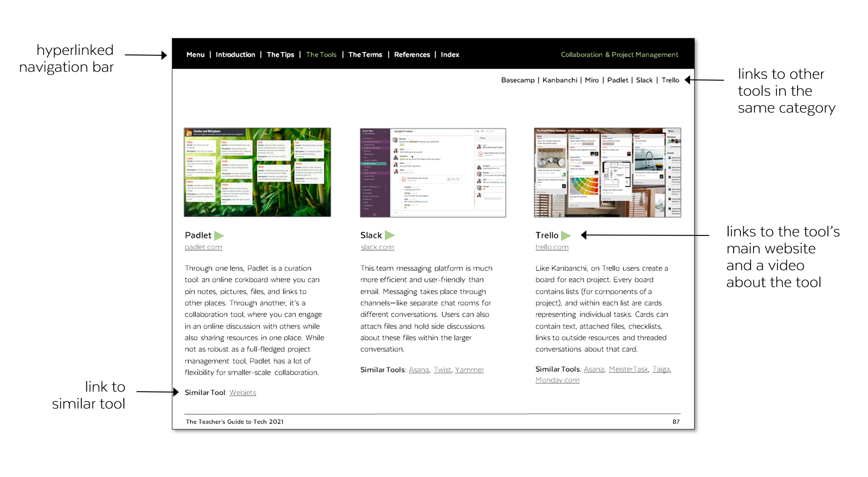
Task: Open the Monday.com similar tool link
Action: (x=557, y=380)
